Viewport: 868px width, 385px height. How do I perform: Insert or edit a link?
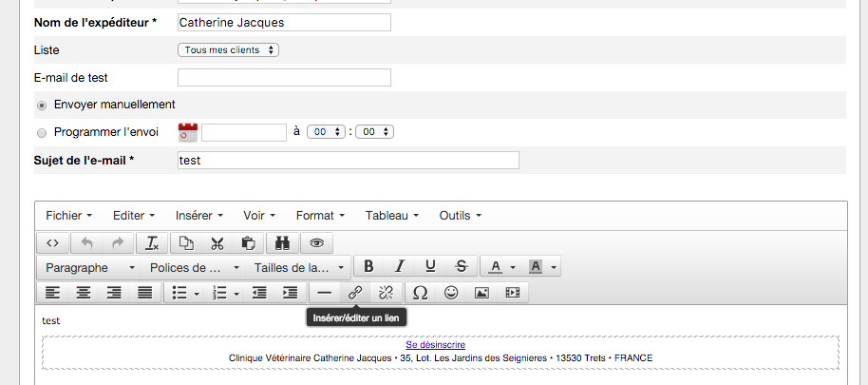pos(355,293)
